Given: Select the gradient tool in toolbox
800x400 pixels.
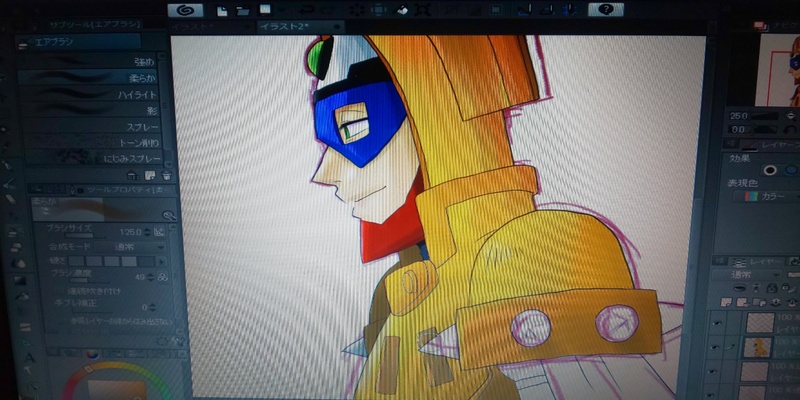Looking at the screenshot, I should point(19,280).
